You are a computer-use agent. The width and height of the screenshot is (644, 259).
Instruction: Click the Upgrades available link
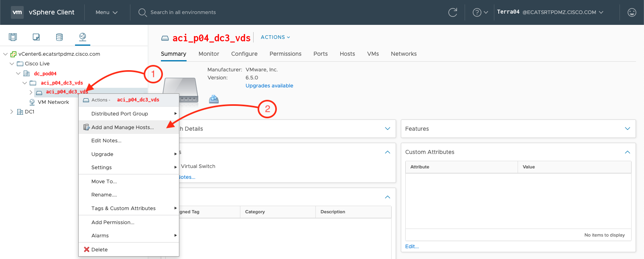click(269, 86)
